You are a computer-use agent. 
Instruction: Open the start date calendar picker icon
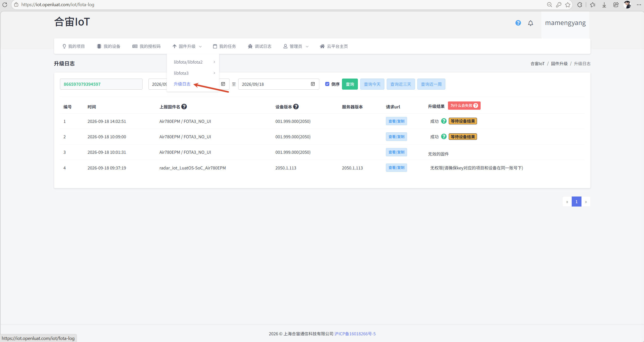223,84
